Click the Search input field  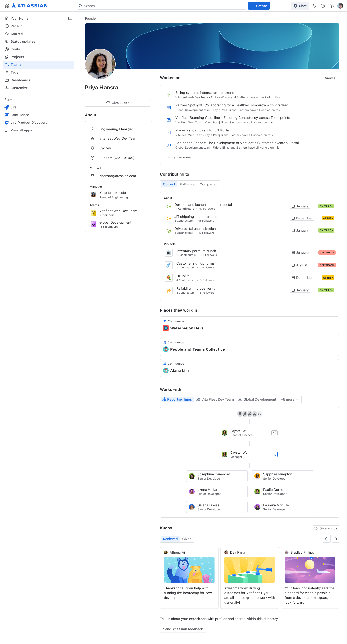point(161,6)
